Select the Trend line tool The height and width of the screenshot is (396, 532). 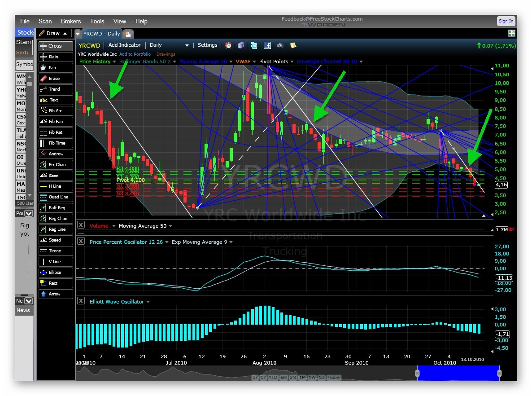56,89
